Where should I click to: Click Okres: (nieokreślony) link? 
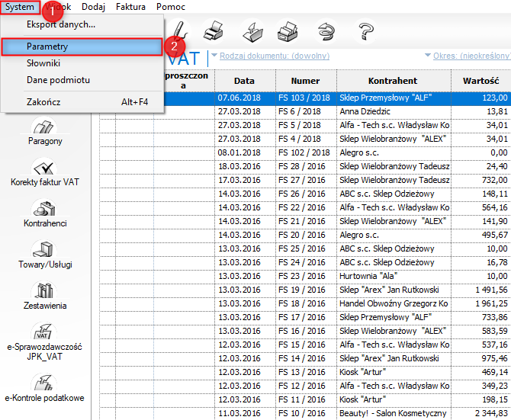click(x=471, y=56)
